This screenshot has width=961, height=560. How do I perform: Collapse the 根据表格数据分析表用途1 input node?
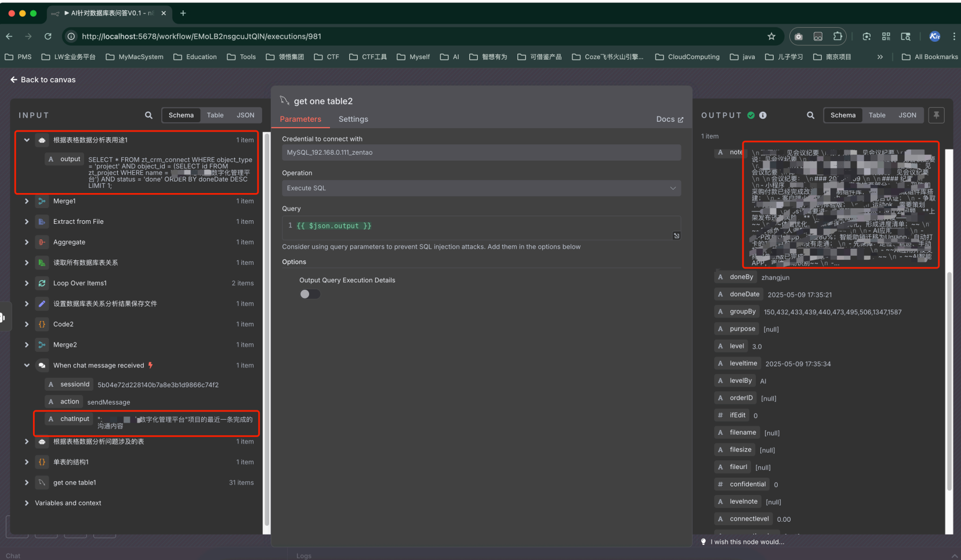tap(27, 140)
